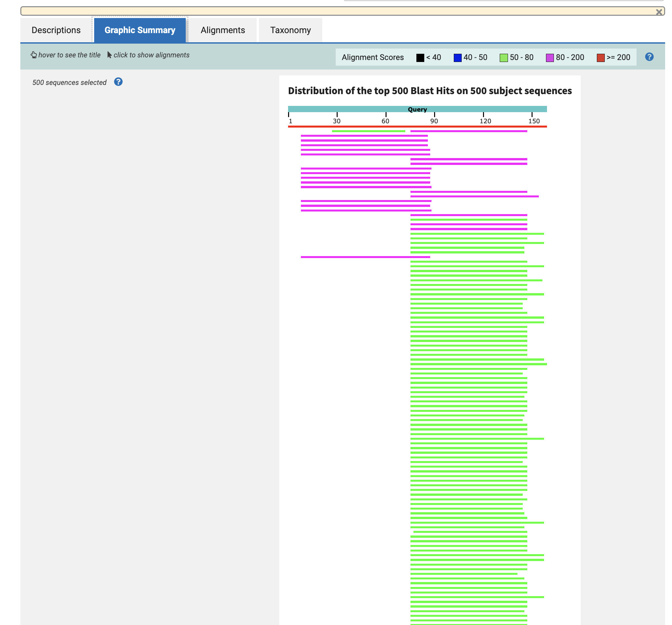
Task: Click help icon next to sequences selected
Action: (118, 82)
